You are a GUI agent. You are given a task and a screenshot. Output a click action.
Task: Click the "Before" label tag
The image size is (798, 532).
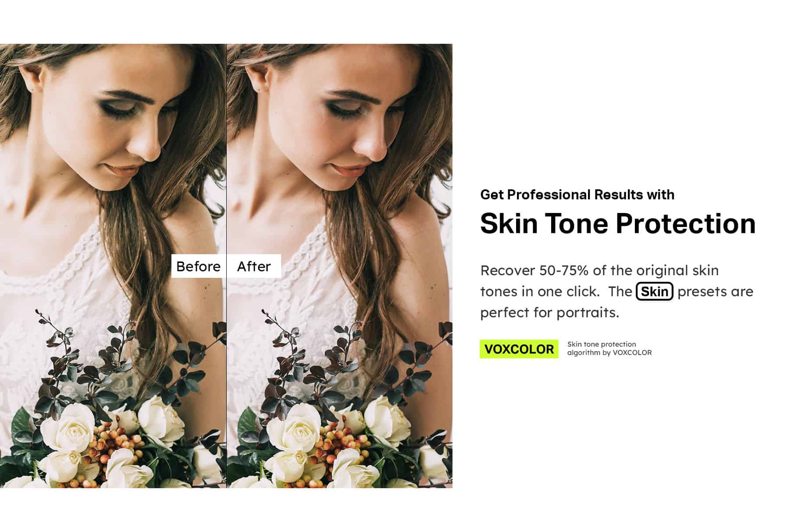198,266
